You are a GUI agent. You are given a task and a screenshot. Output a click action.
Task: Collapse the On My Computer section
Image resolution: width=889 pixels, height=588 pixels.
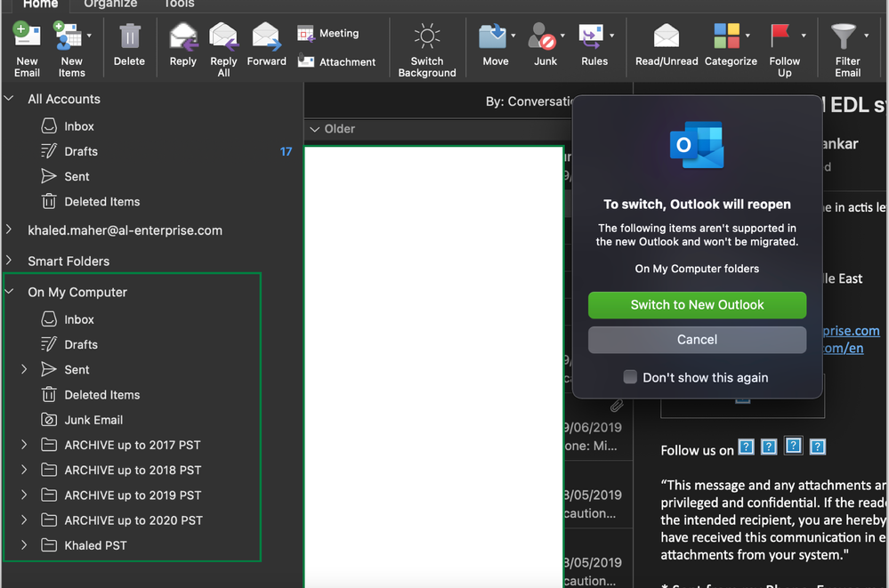coord(9,292)
